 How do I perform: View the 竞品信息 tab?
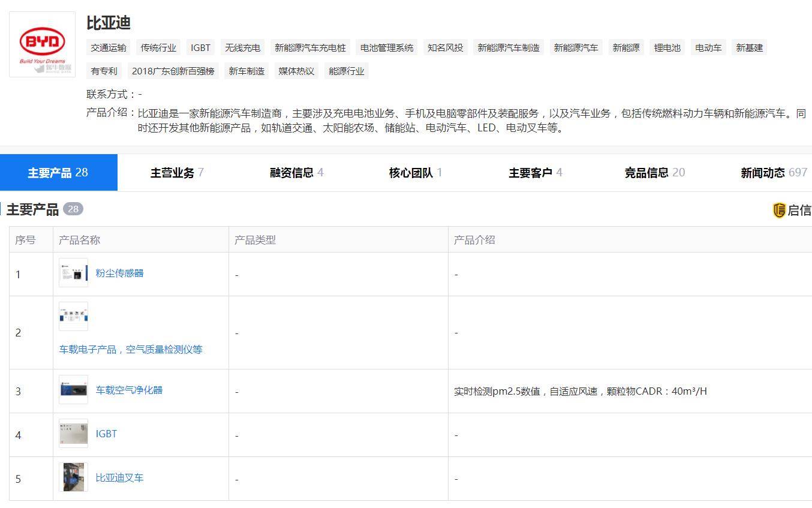655,173
